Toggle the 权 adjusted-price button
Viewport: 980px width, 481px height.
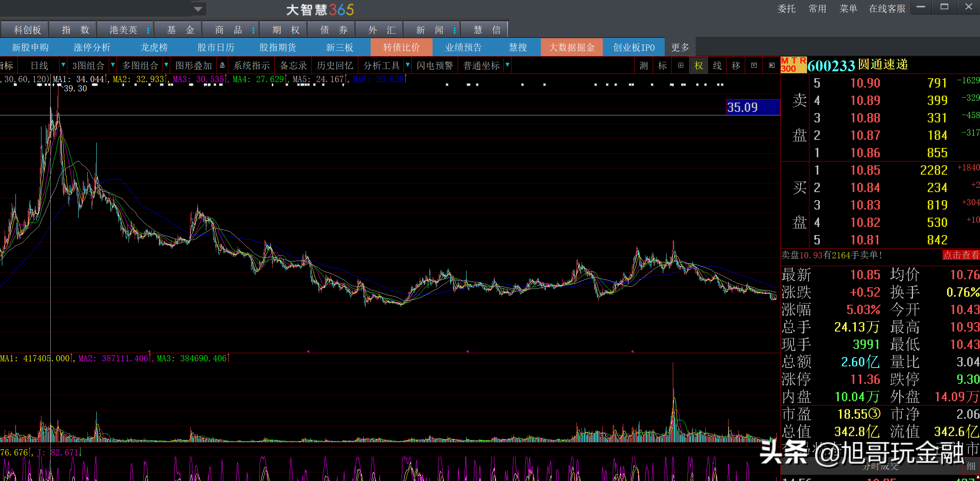[699, 65]
